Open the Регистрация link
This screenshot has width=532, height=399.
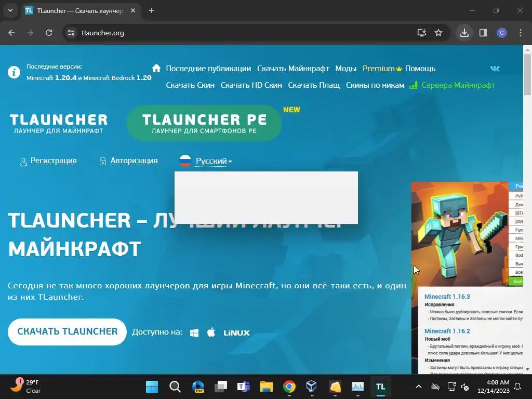(x=54, y=161)
